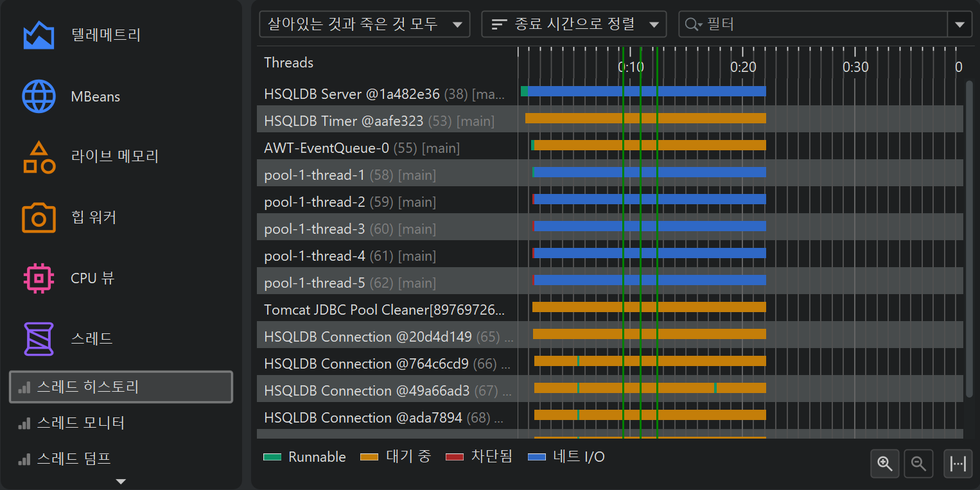The image size is (980, 490).
Task: Select the Heap Walker (힙 워커) camera icon
Action: (39, 218)
